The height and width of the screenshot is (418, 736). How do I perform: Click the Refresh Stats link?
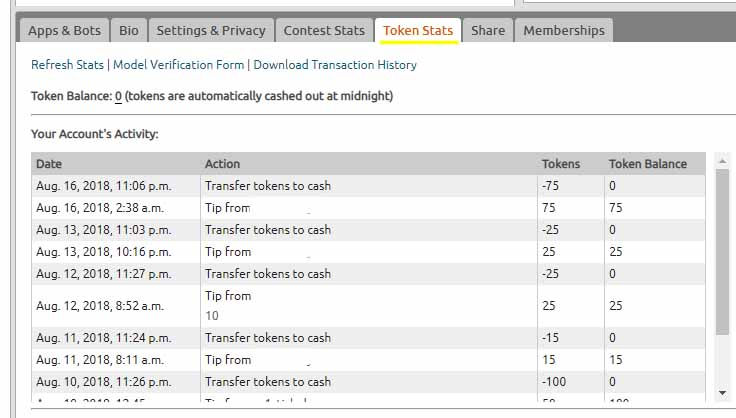click(67, 65)
